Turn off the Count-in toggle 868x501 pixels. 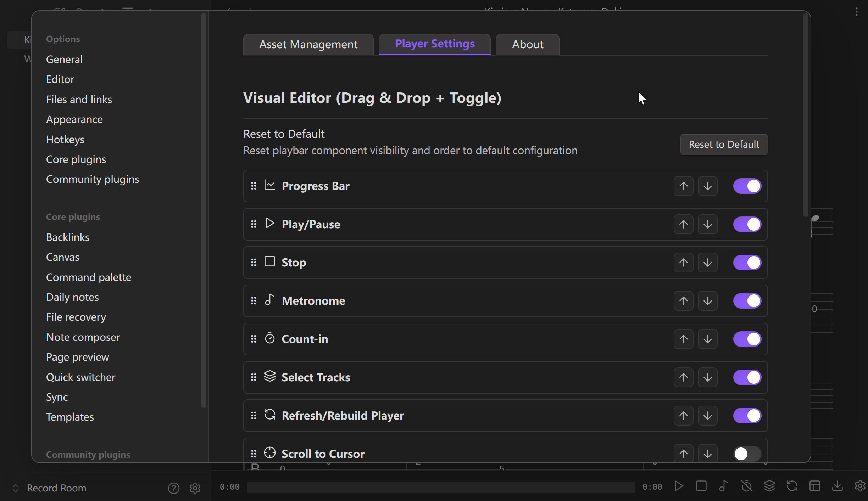(x=747, y=339)
